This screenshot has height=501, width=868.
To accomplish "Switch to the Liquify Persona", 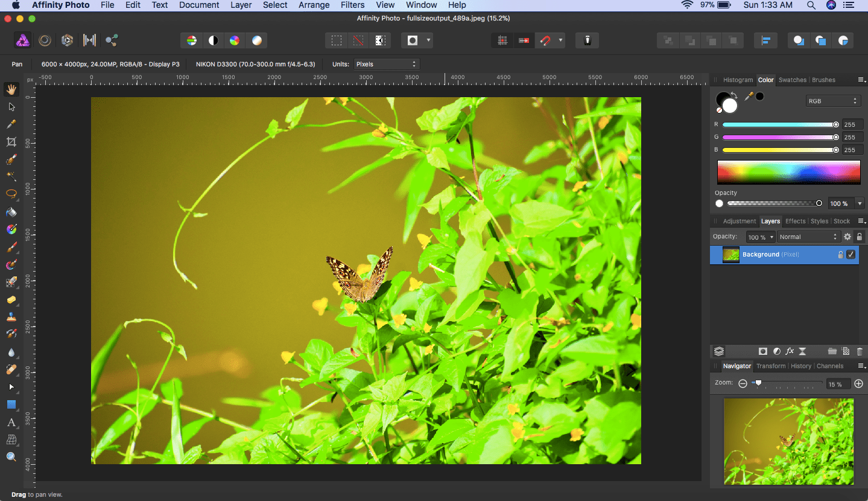I will [45, 40].
